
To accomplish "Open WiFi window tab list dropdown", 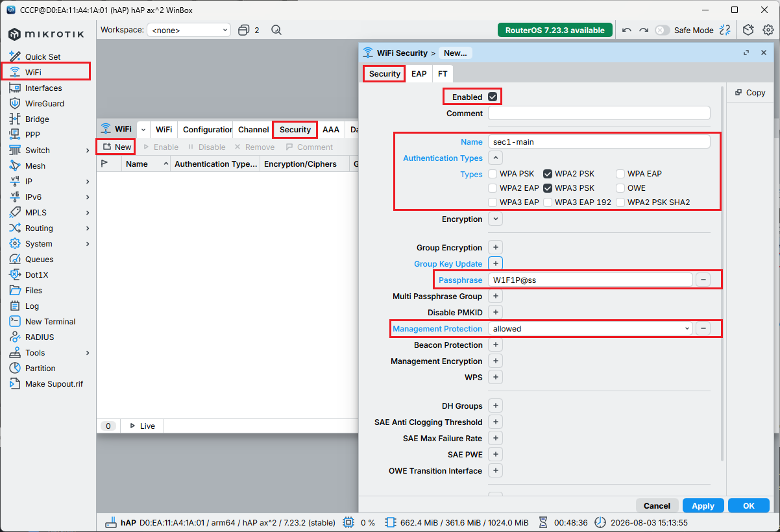I will point(143,130).
